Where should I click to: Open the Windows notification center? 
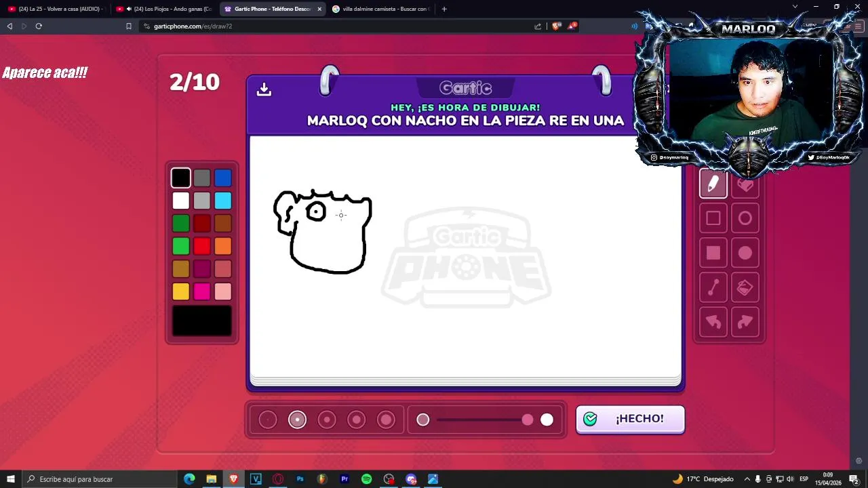[854, 479]
